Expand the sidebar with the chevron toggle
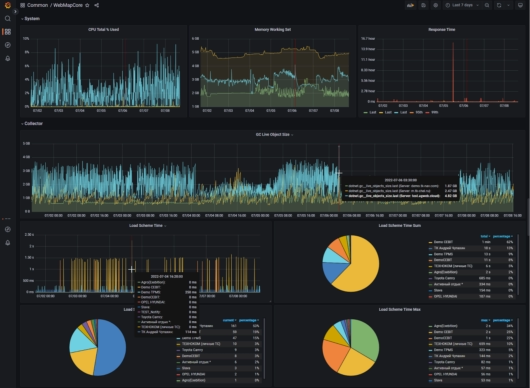 click(x=15, y=11)
